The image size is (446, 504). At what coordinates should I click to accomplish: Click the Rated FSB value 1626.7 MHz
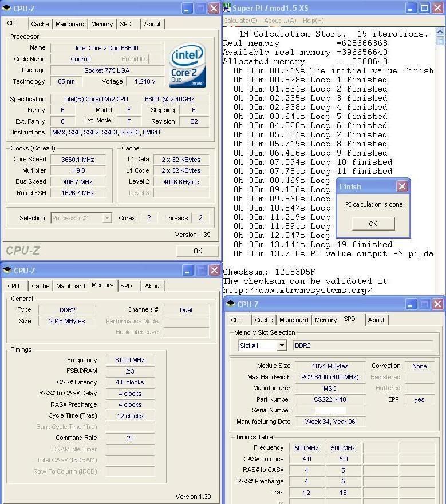[78, 193]
